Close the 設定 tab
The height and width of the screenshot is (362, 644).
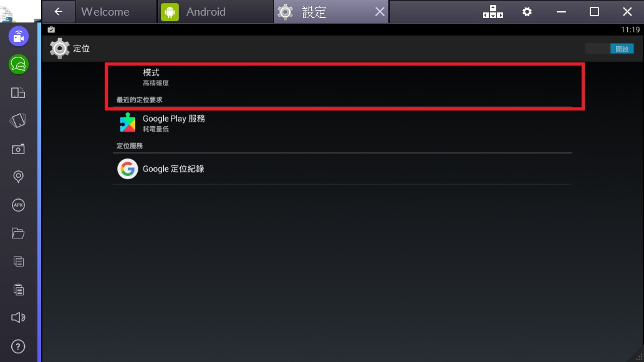(x=380, y=11)
